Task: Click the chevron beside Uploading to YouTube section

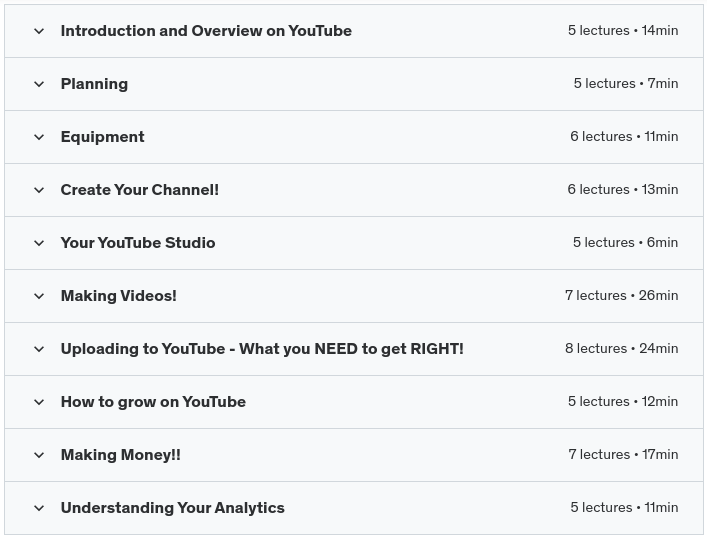Action: [39, 349]
